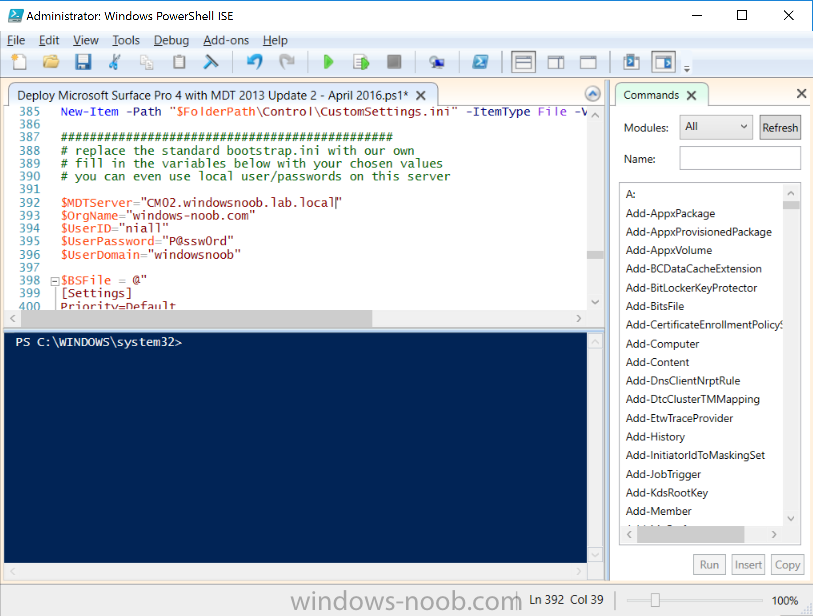
Task: Click script editor vertical scrollbar down arrow
Action: click(595, 302)
